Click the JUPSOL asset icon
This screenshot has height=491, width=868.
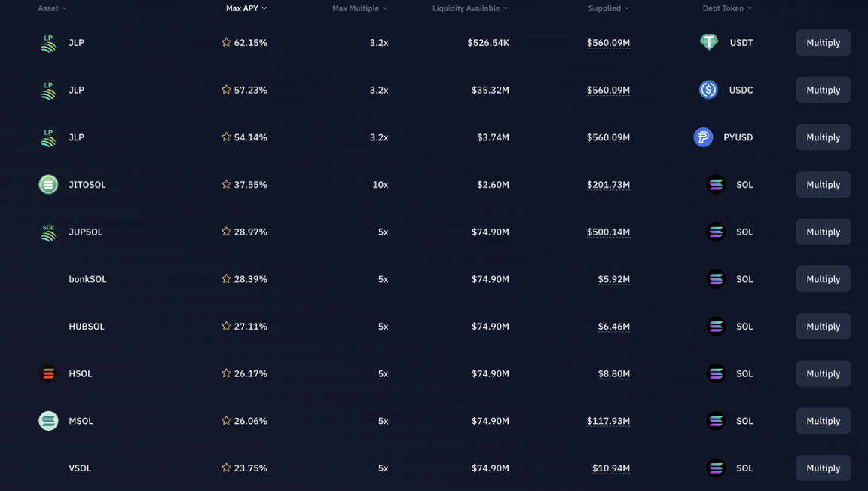(48, 232)
